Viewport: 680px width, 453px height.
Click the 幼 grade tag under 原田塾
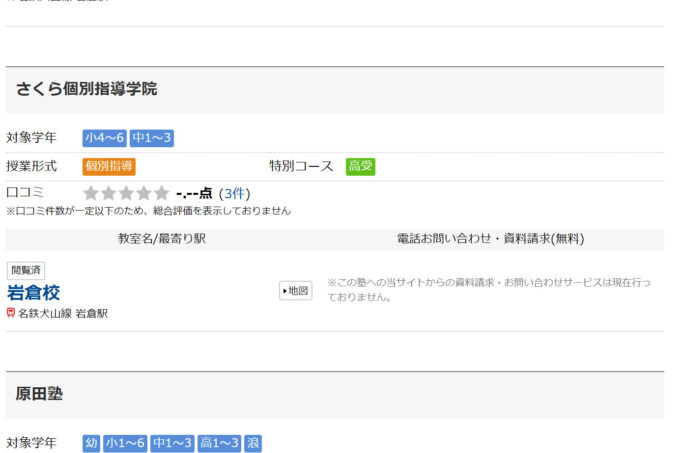click(x=91, y=443)
